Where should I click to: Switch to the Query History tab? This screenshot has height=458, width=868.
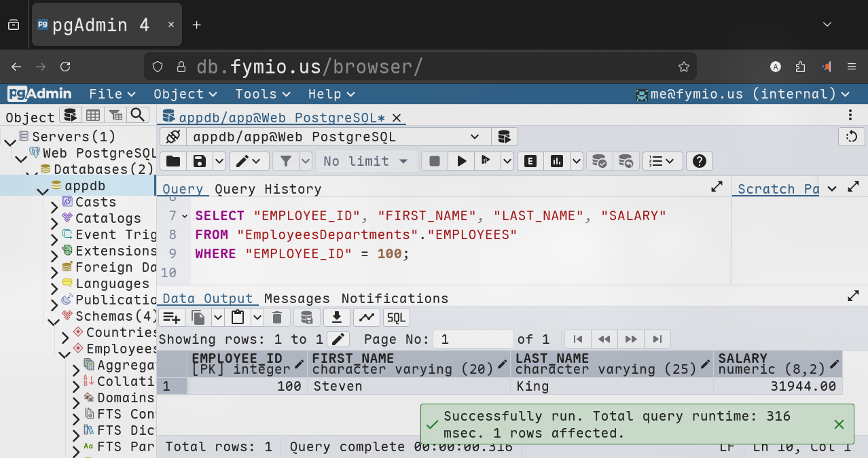(268, 189)
